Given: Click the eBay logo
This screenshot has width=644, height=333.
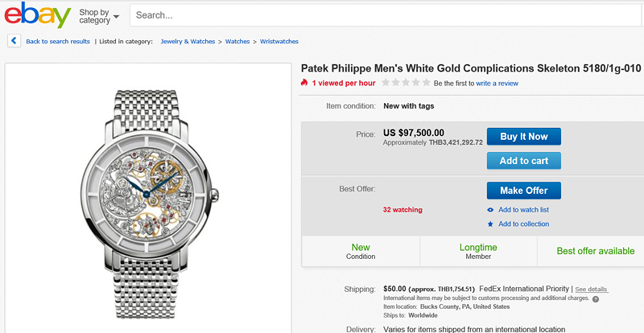Looking at the screenshot, I should [35, 14].
